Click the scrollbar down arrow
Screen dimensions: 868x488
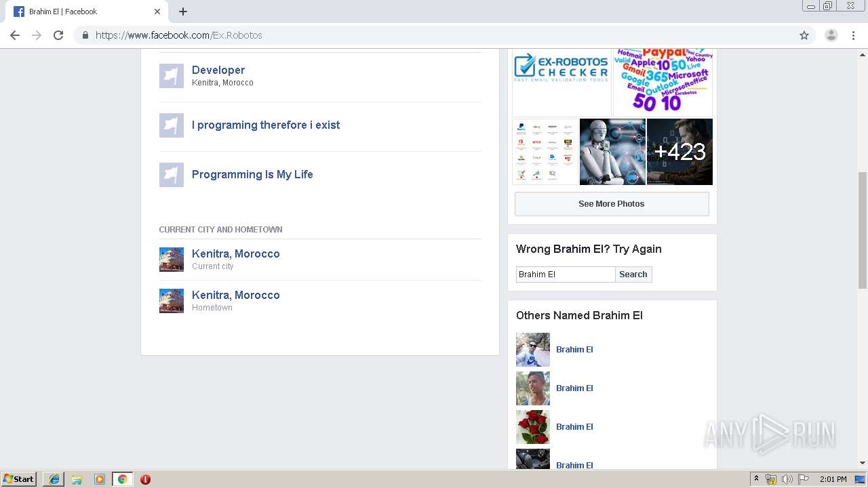click(862, 464)
